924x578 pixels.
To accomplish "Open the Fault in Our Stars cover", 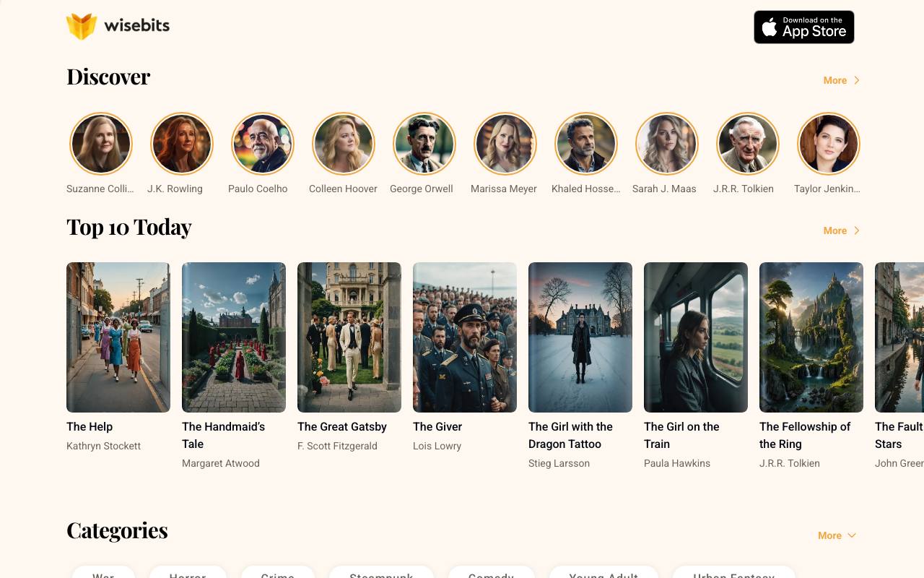I will click(x=899, y=337).
